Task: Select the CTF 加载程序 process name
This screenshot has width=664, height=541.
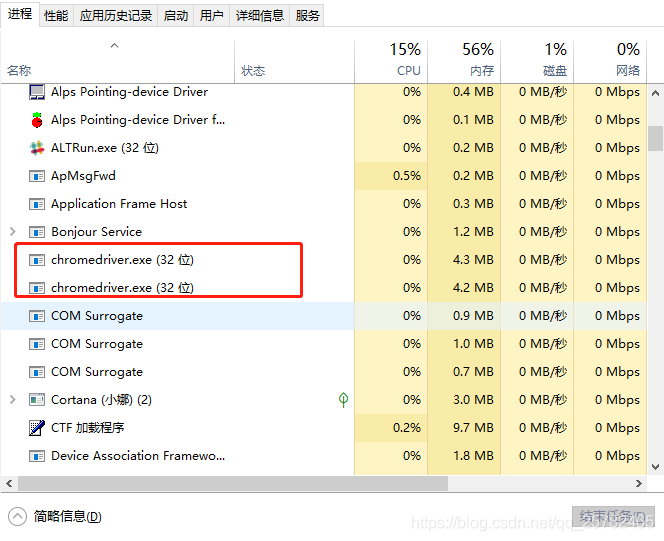Action: (x=88, y=428)
